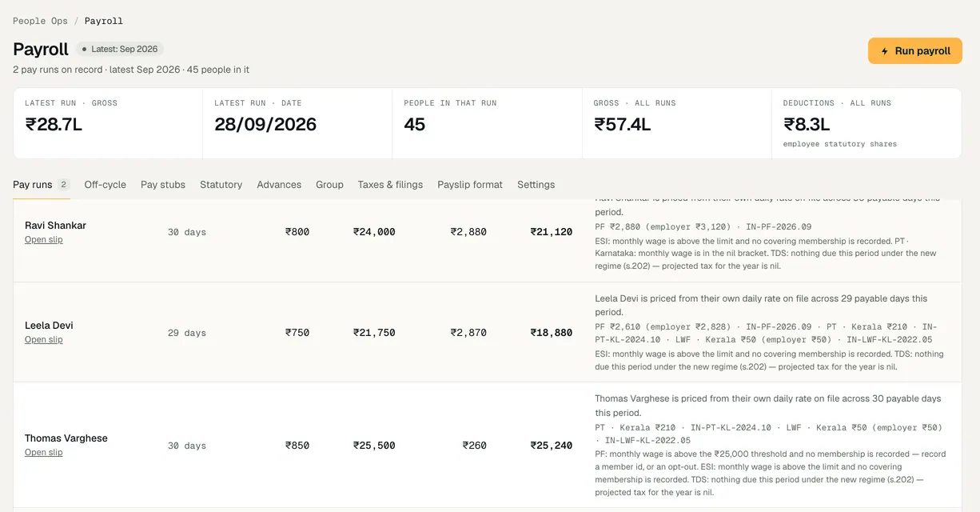Click Leela Devi's "29 days" cell
This screenshot has height=512, width=980.
click(x=187, y=333)
